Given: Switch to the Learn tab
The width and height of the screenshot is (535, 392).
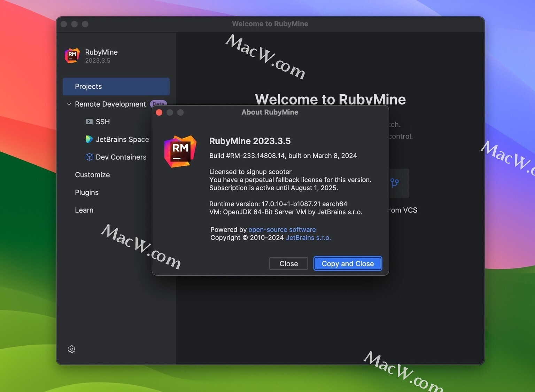Looking at the screenshot, I should [84, 210].
